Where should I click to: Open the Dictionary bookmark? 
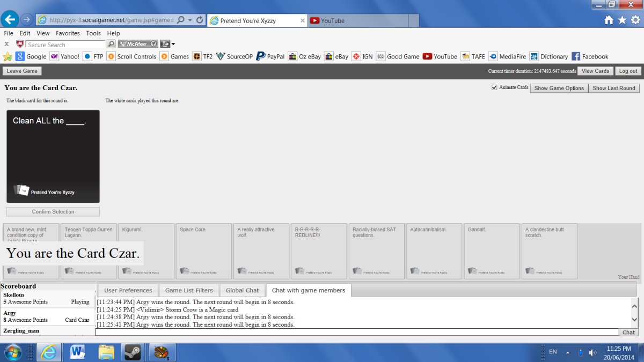coord(548,56)
